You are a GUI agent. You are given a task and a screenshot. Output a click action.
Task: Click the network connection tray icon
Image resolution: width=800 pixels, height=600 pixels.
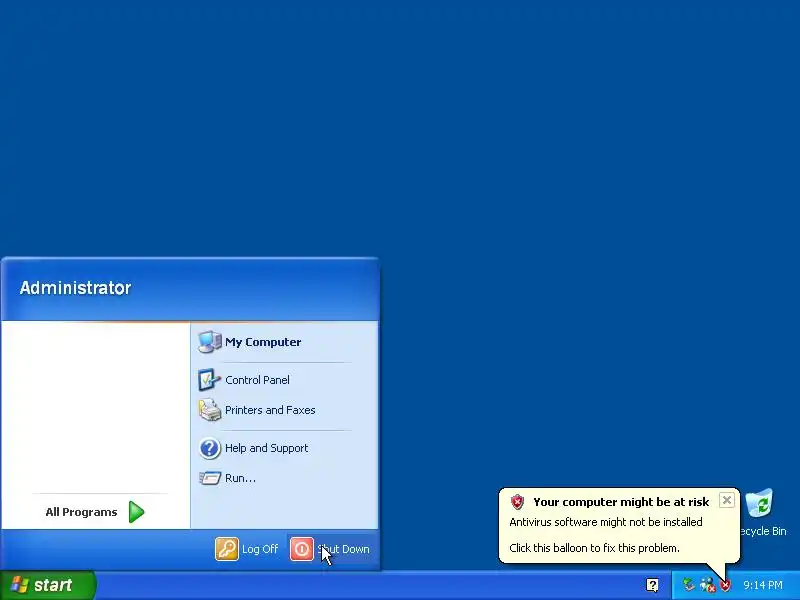pos(707,585)
